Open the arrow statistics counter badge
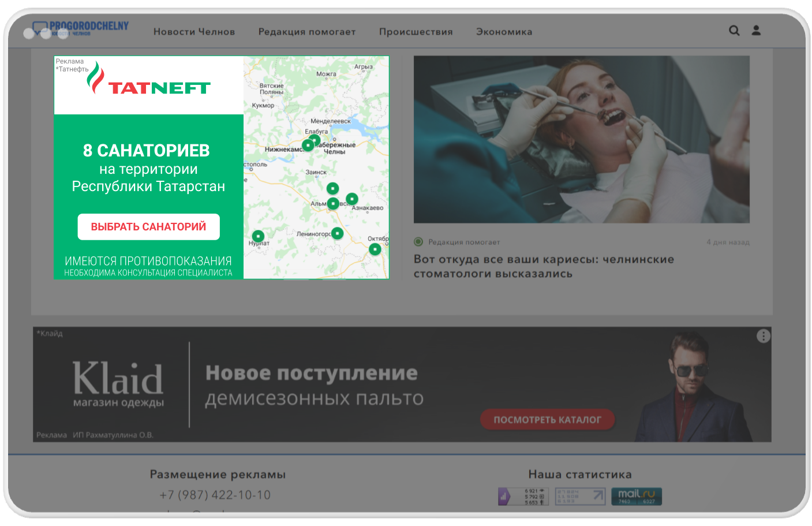 (580, 497)
